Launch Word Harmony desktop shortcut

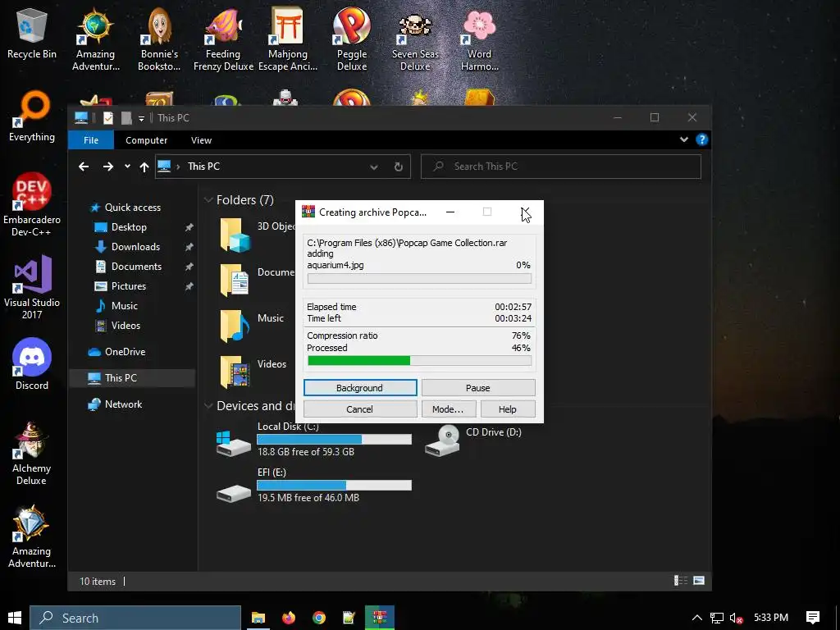pyautogui.click(x=479, y=39)
